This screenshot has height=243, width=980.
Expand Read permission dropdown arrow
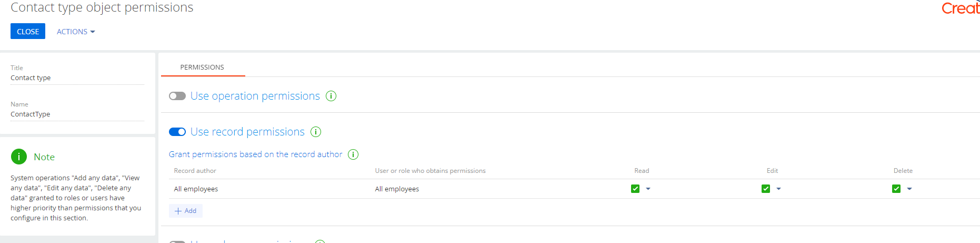click(648, 189)
